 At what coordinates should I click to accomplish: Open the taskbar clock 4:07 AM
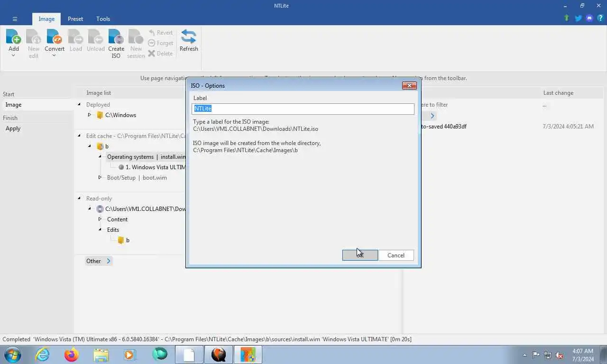(583, 355)
